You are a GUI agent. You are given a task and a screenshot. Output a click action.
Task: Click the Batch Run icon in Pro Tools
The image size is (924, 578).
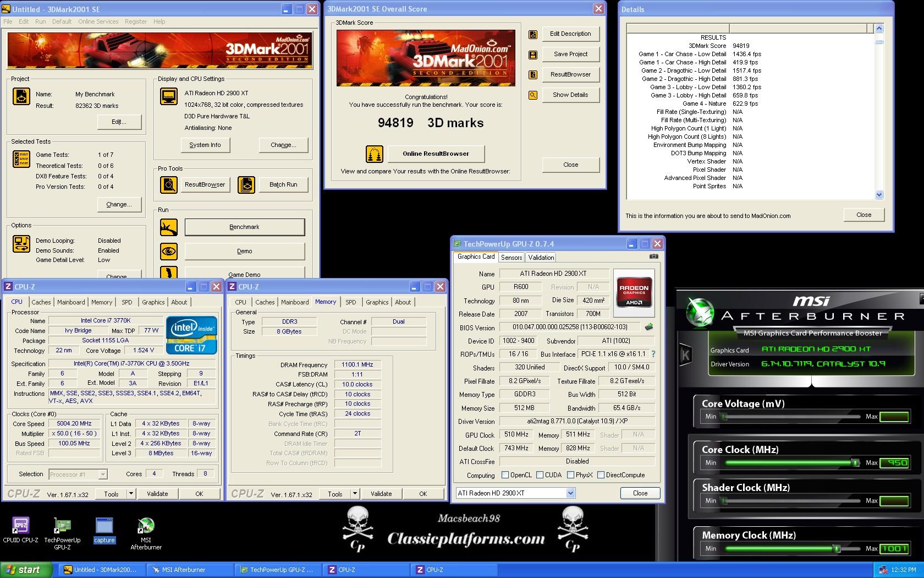coord(246,185)
